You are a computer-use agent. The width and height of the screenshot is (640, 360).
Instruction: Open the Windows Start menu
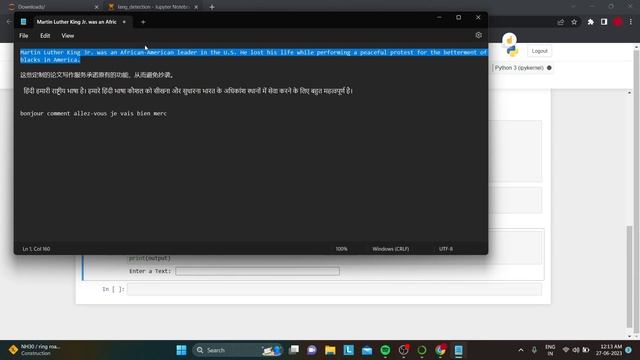click(181, 350)
